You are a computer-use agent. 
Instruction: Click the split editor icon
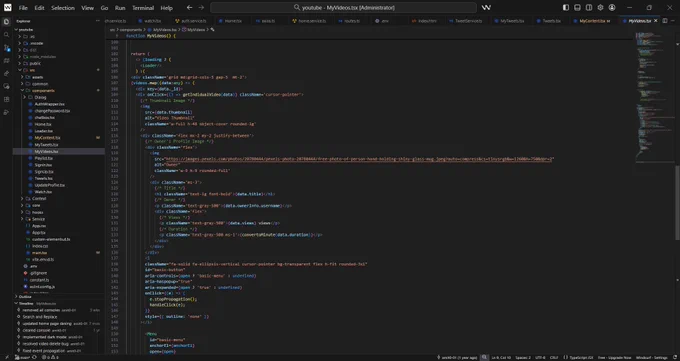click(665, 20)
